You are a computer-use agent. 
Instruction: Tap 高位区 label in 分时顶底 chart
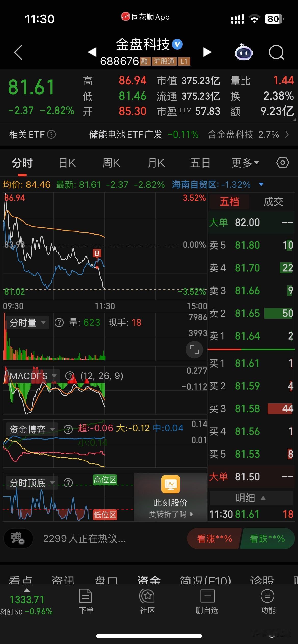point(105,480)
